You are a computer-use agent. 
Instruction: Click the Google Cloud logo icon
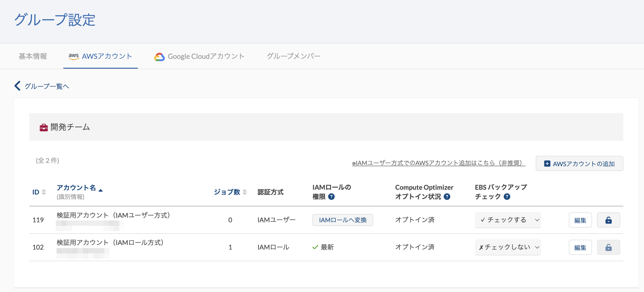click(x=159, y=57)
